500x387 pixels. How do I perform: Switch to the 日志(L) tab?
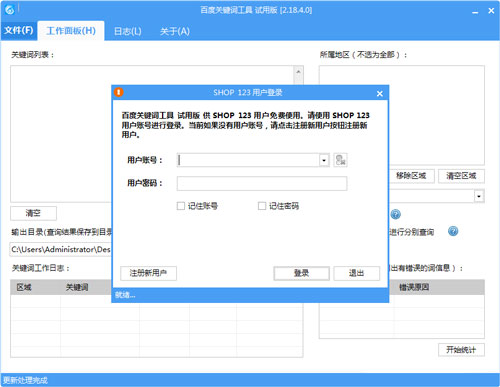(128, 31)
